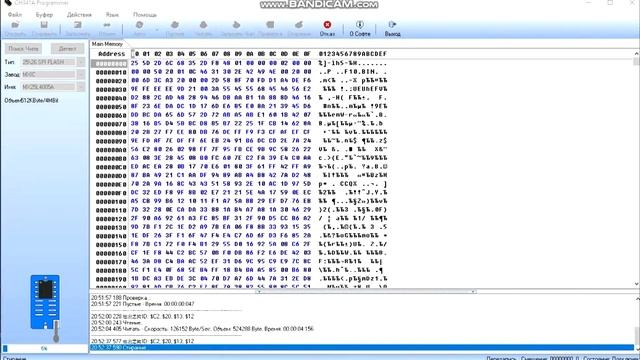640x360 pixels.
Task: Click the Выход exit icon
Action: pyautogui.click(x=392, y=25)
